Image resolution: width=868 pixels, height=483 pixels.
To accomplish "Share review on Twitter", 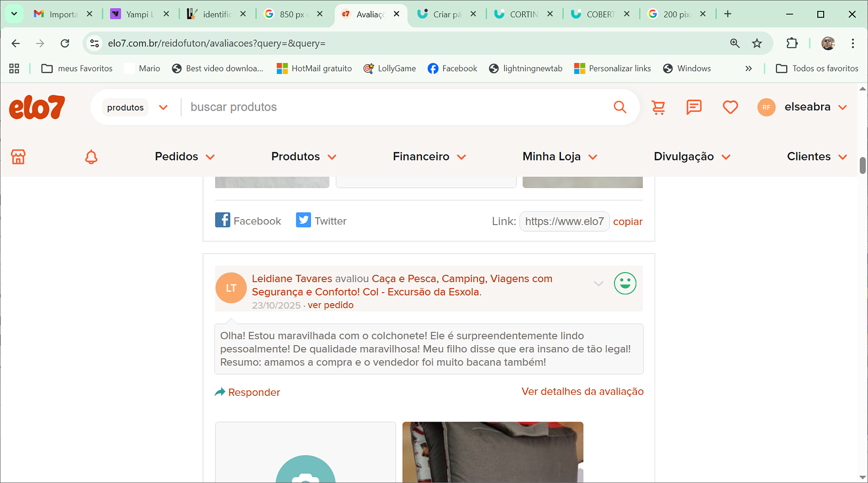I will pos(321,221).
